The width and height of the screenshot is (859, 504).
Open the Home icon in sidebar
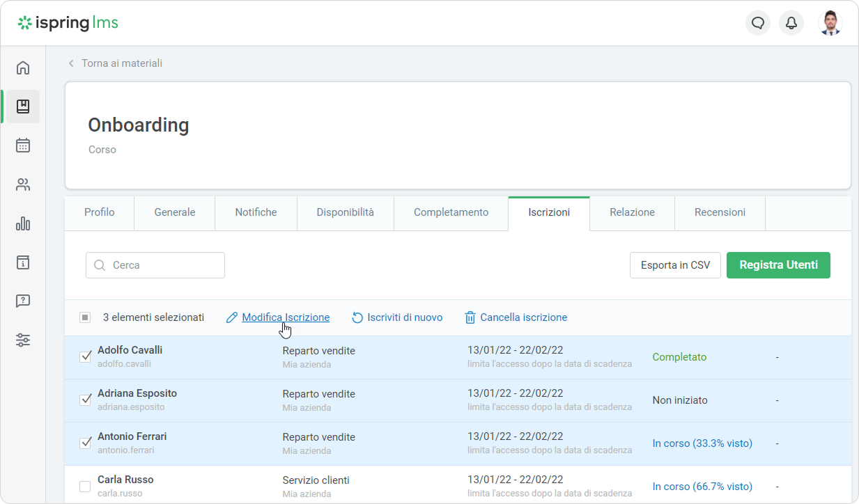click(23, 68)
